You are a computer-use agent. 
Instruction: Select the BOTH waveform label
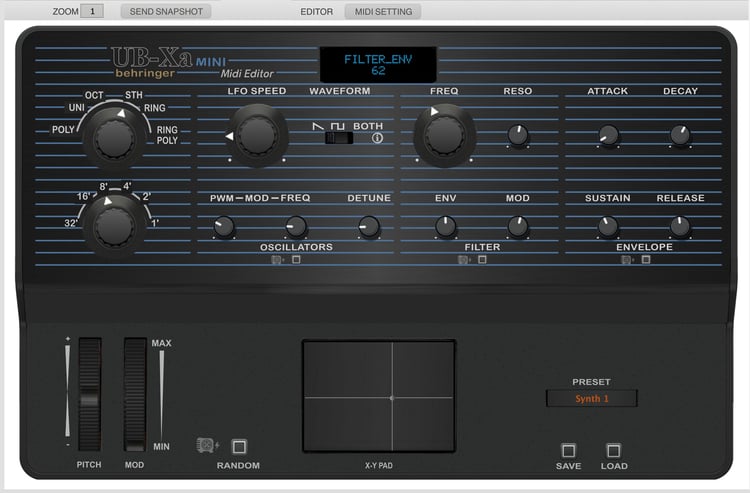click(368, 126)
